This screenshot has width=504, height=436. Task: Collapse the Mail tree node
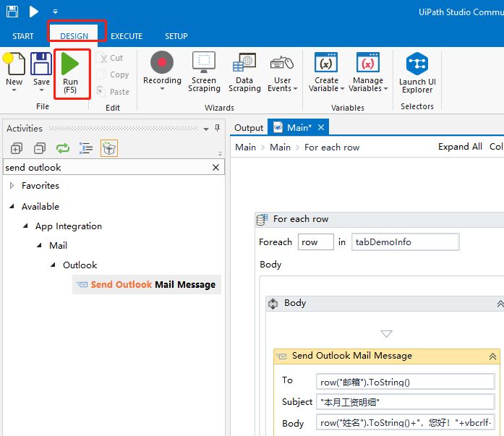pos(39,245)
